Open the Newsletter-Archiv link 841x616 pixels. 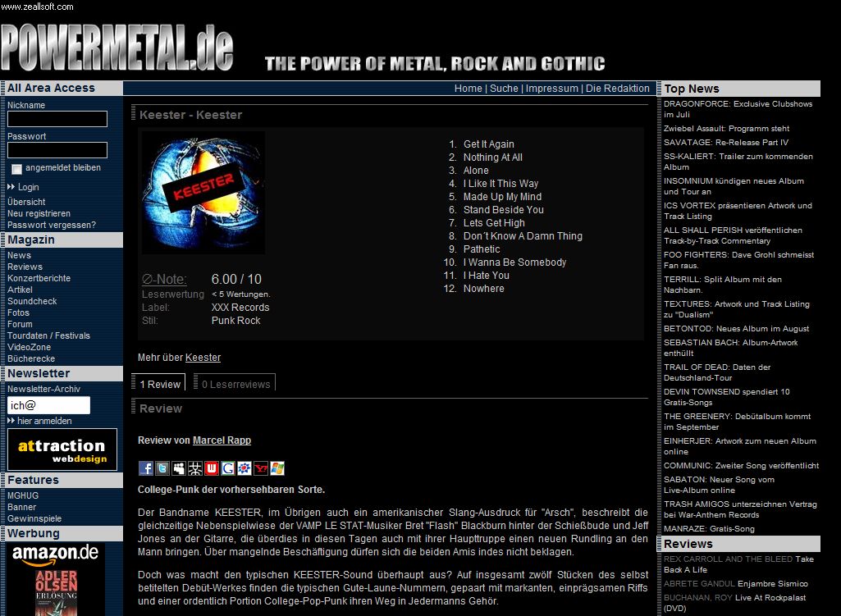pyautogui.click(x=44, y=390)
